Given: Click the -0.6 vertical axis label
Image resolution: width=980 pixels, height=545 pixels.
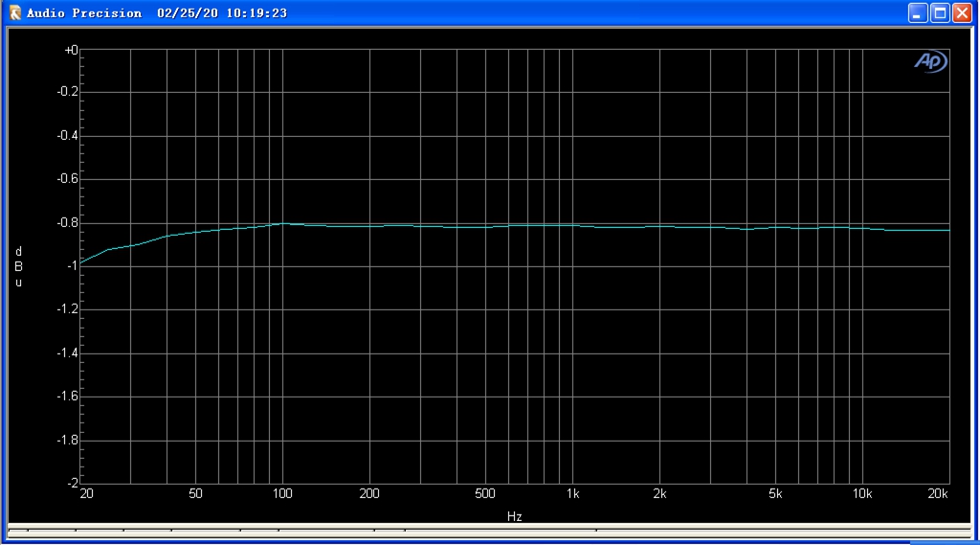Looking at the screenshot, I should [68, 179].
